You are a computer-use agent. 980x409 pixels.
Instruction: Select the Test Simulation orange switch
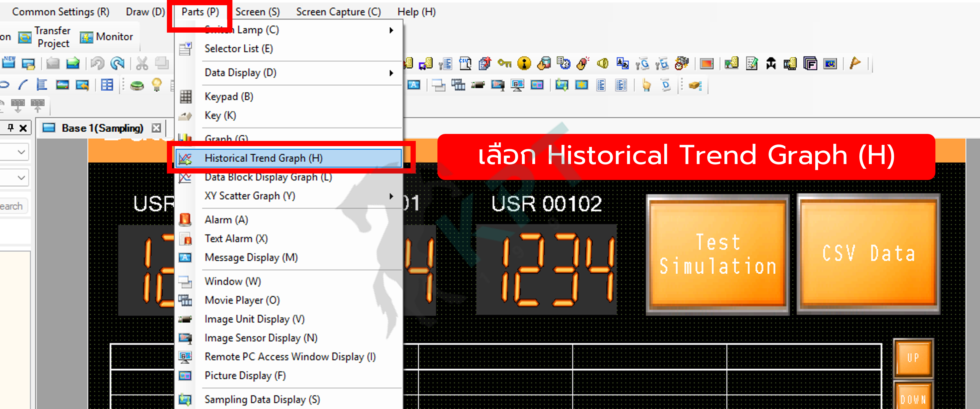point(717,254)
